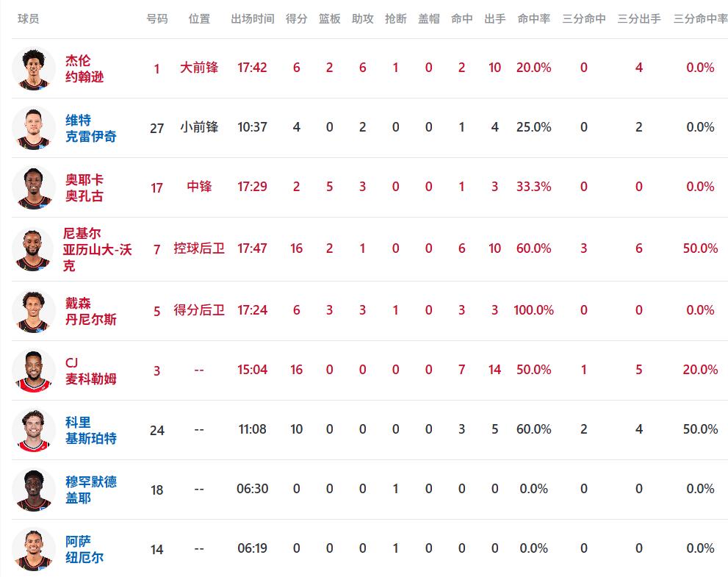
Task: Click the 得分 column header
Action: (x=296, y=18)
